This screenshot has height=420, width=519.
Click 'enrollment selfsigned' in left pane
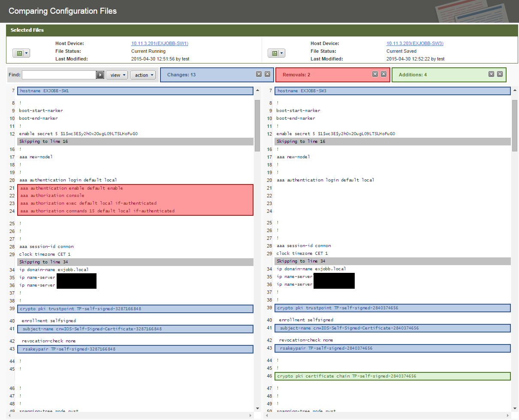pyautogui.click(x=49, y=321)
